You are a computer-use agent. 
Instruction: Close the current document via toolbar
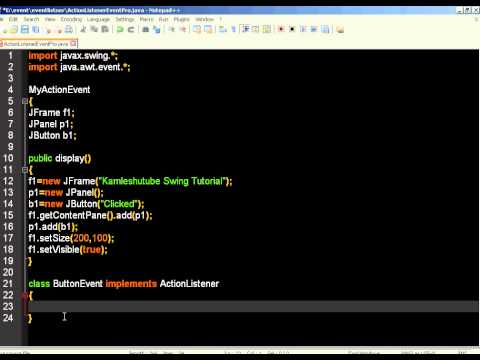pos(48,30)
